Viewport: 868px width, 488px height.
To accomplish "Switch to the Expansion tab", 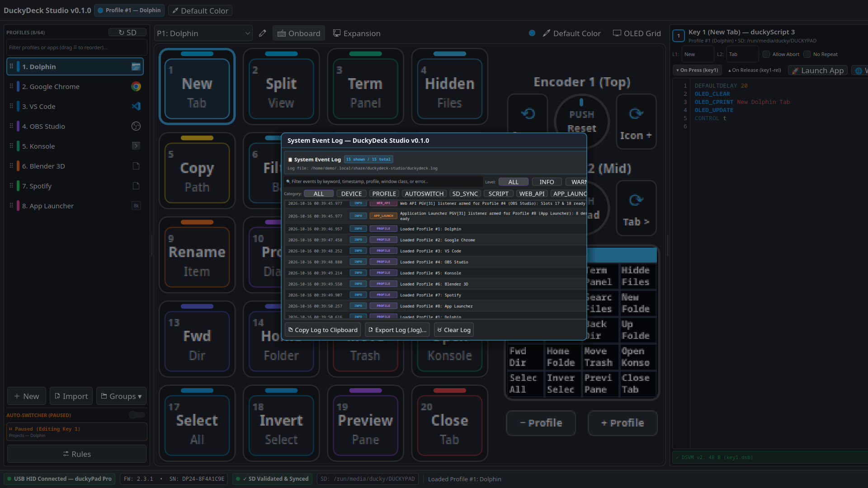I will (357, 33).
